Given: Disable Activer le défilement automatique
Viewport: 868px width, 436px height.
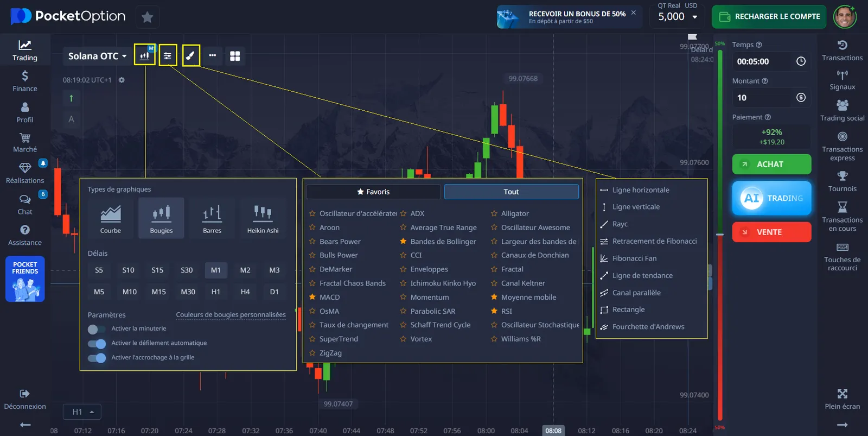Looking at the screenshot, I should click(x=97, y=344).
